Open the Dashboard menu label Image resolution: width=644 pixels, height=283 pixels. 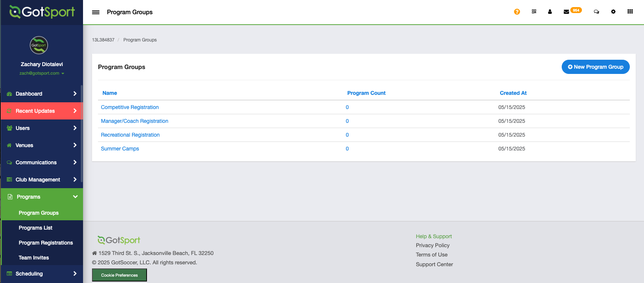pos(29,94)
